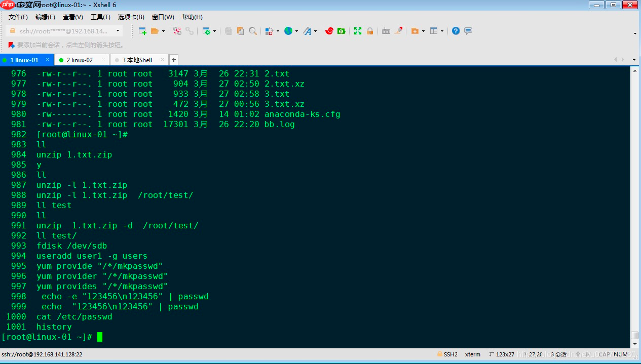Close the linux-01 tab
The image size is (641, 364).
[x=48, y=59]
